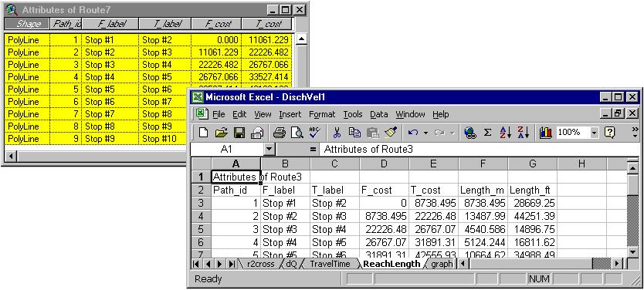Open the Name Box dropdown arrow
This screenshot has width=644, height=290.
[x=269, y=150]
